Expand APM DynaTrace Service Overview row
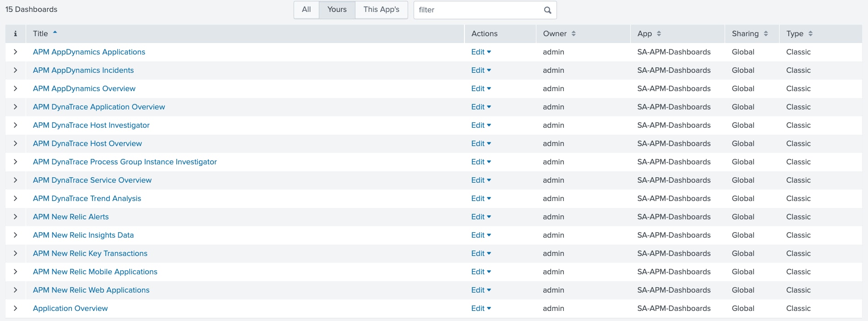The height and width of the screenshot is (321, 868). (x=15, y=180)
